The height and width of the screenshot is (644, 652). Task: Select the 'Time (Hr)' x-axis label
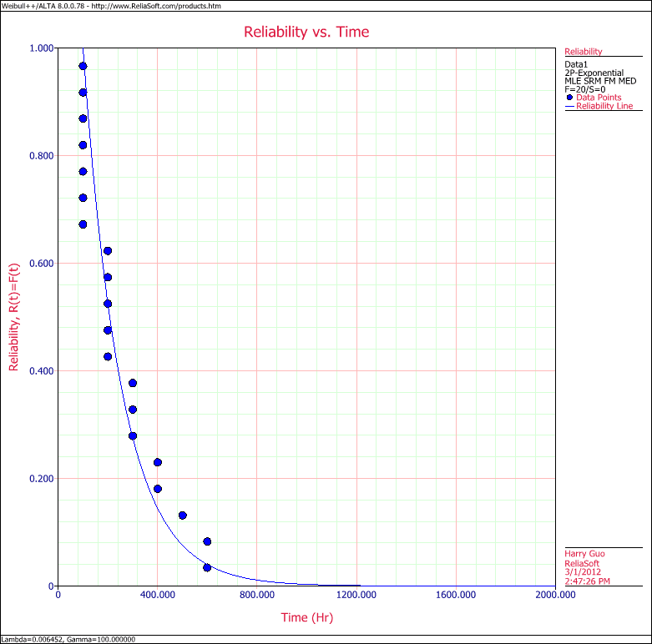pyautogui.click(x=307, y=617)
